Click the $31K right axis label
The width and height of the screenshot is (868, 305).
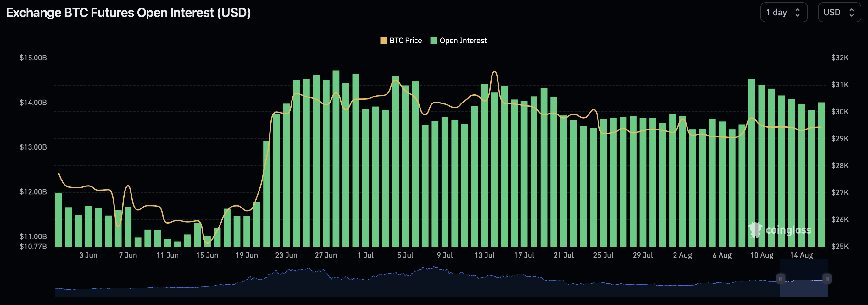(840, 85)
